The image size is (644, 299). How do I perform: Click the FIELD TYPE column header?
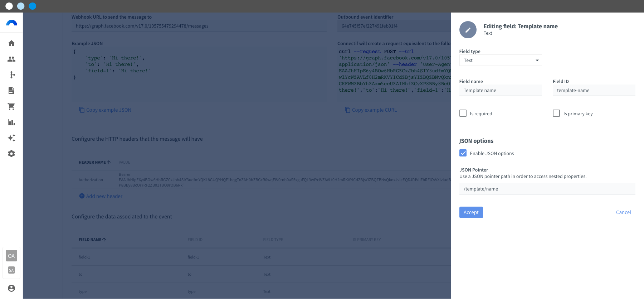click(273, 240)
